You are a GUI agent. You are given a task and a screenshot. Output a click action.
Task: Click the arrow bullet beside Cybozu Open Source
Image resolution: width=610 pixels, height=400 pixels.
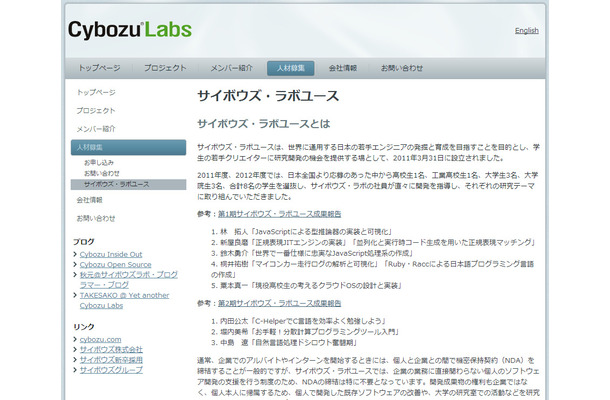pos(75,265)
